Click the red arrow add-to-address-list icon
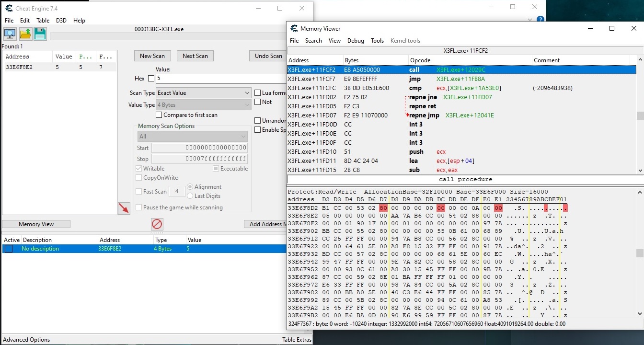 coord(124,208)
